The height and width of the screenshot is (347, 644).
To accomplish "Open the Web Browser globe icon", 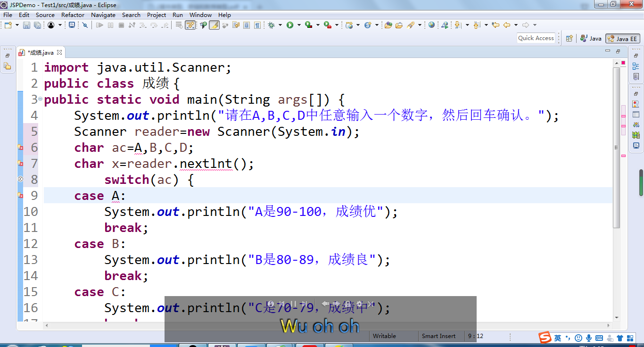I will tap(431, 25).
